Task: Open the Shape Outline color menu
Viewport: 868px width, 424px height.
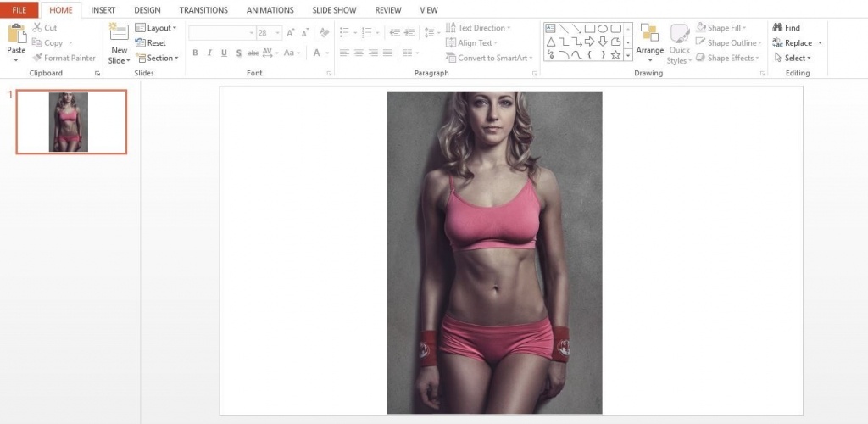Action: pyautogui.click(x=728, y=42)
